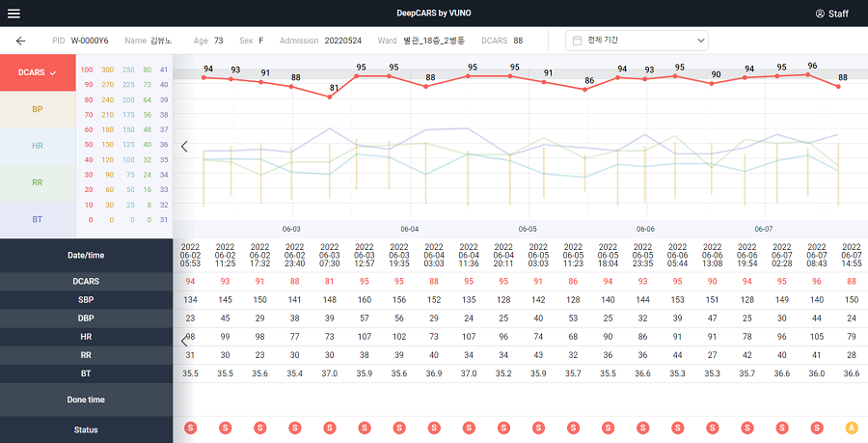Viewport: 868px width, 443px height.
Task: Click the S status icon under 06-07 08:43
Action: point(817,428)
